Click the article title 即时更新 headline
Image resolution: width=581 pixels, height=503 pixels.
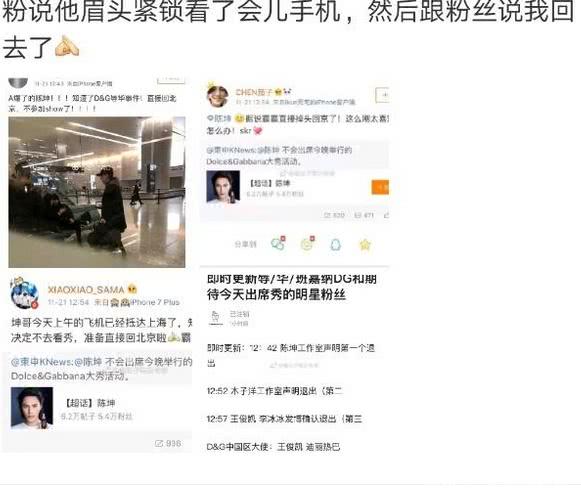[292, 287]
